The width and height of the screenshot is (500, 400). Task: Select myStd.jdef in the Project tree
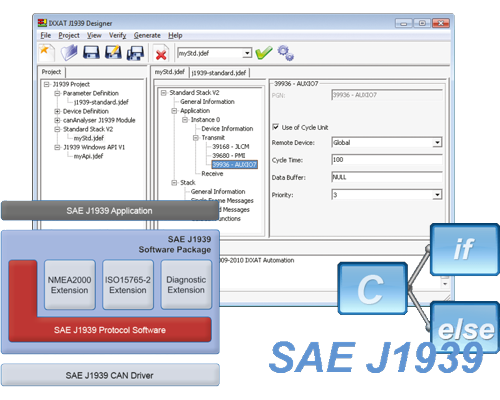coord(89,138)
